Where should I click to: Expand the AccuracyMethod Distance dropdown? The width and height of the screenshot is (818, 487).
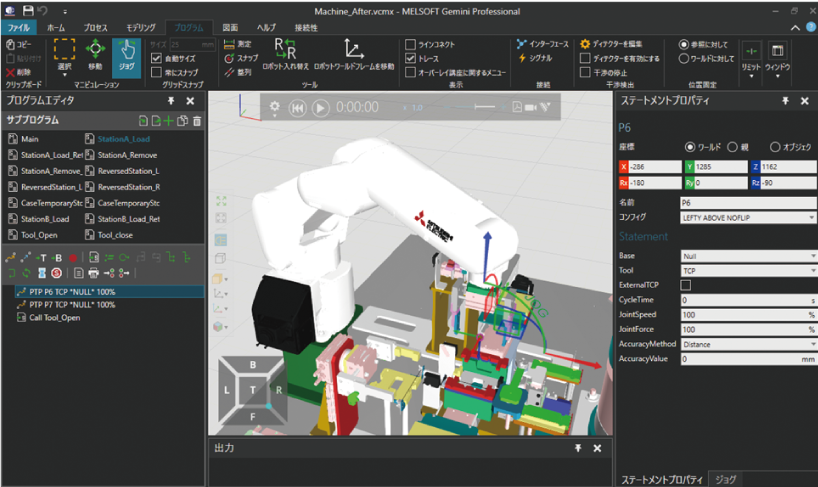pyautogui.click(x=748, y=343)
